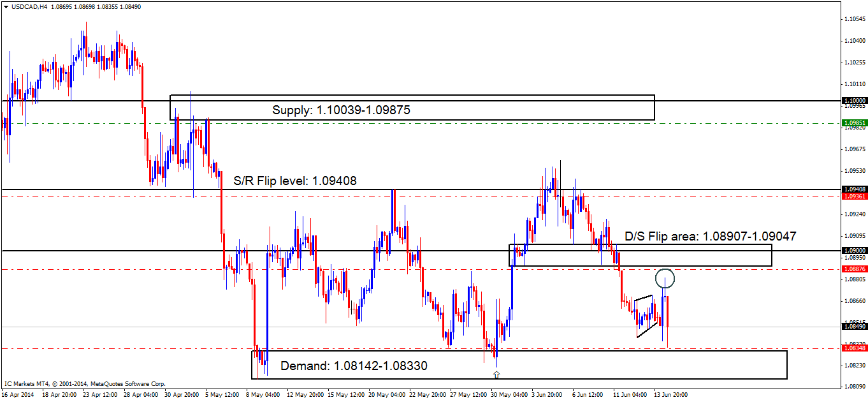Screen dimensions: 868x400
Task: Click the '28 Apr 04:00' time axis label
Action: point(141,395)
